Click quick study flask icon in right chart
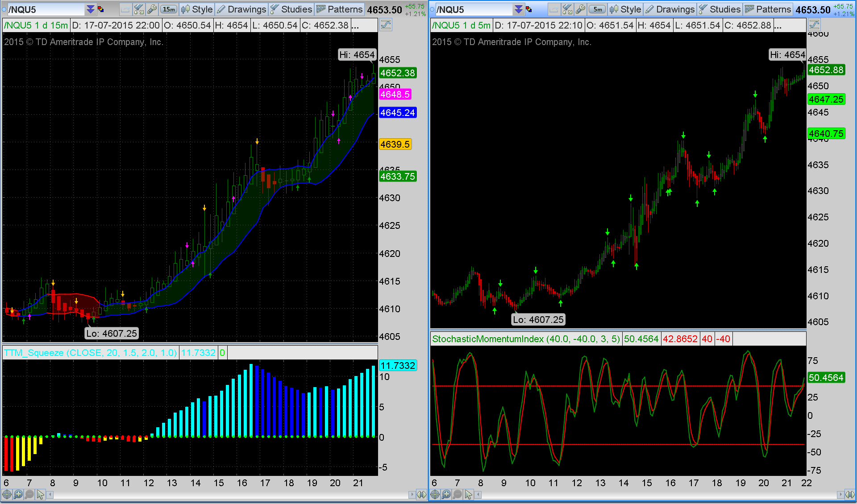 (567, 9)
